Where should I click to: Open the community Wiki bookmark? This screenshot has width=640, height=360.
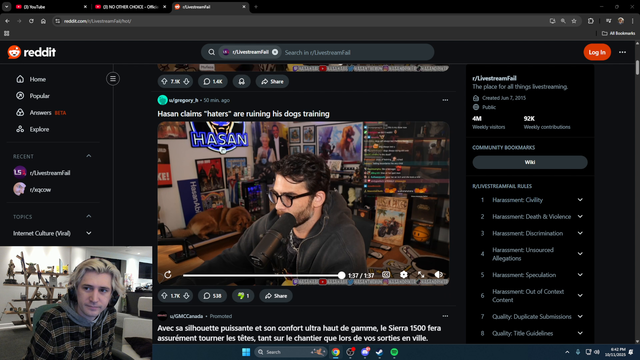coord(530,162)
